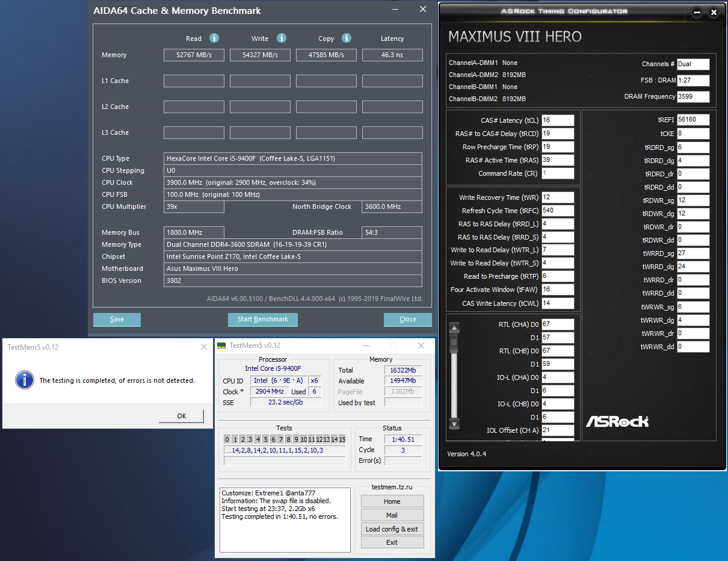This screenshot has height=561, width=728.
Task: Click the TestMem5 title bar app icon
Action: [221, 346]
